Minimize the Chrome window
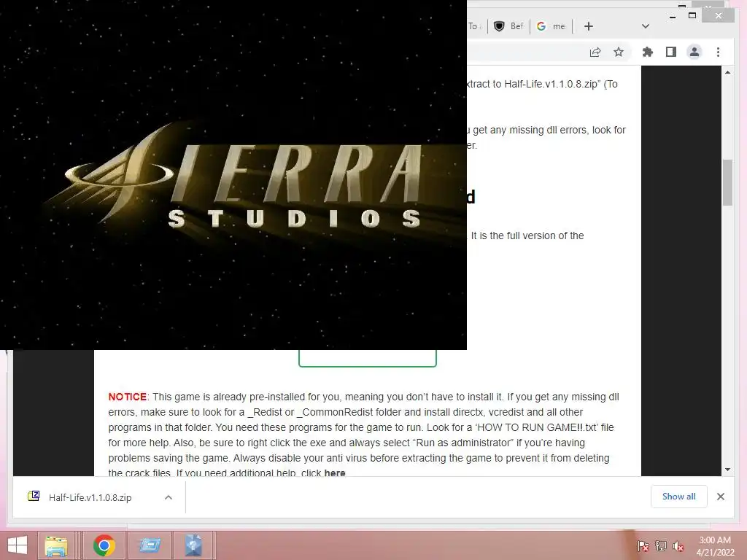 point(672,16)
